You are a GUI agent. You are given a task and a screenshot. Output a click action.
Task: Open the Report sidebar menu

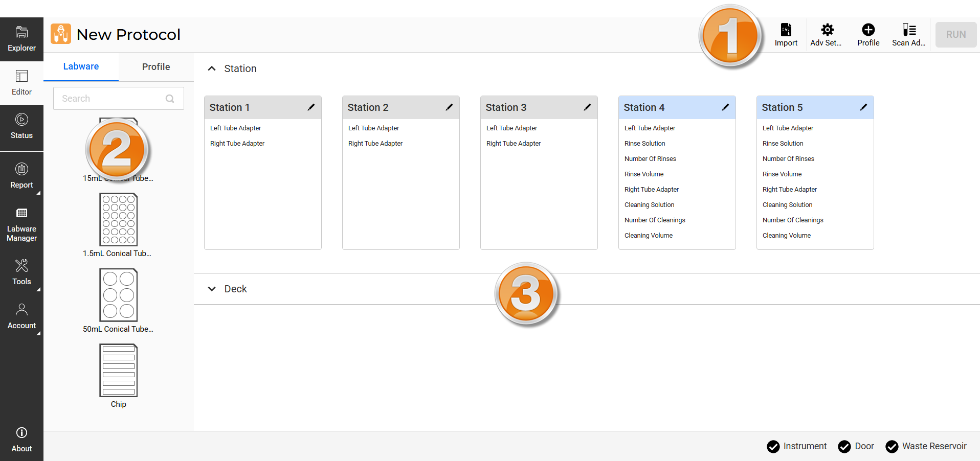(21, 176)
